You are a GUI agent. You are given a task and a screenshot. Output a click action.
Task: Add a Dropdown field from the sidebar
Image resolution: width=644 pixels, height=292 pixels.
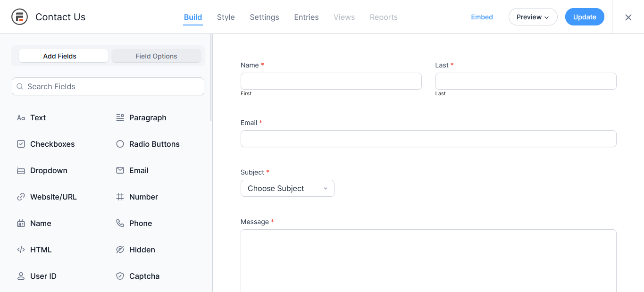tap(48, 171)
